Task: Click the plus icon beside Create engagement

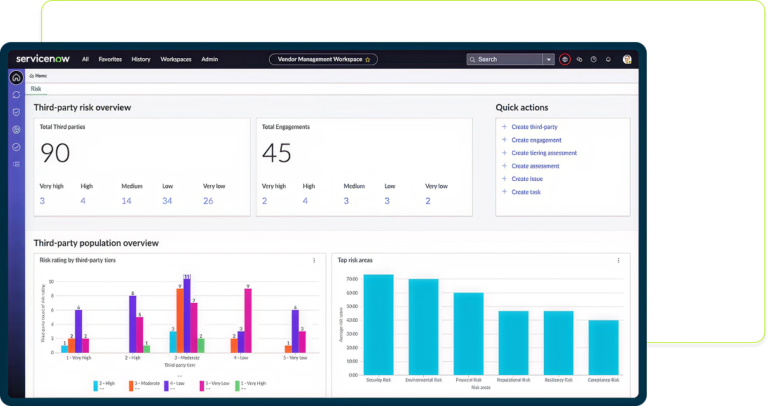Action: pos(504,140)
